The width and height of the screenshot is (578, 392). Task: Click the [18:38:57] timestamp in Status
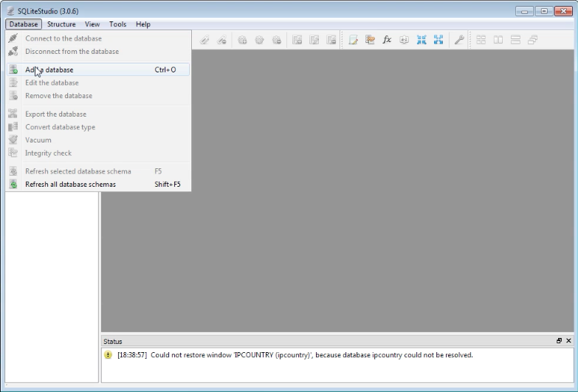tap(132, 355)
